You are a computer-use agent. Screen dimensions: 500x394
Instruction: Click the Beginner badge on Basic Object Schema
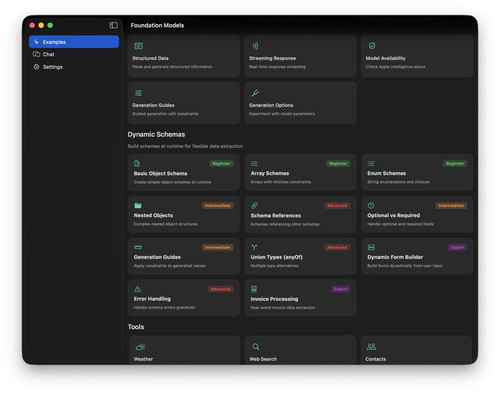[221, 164]
